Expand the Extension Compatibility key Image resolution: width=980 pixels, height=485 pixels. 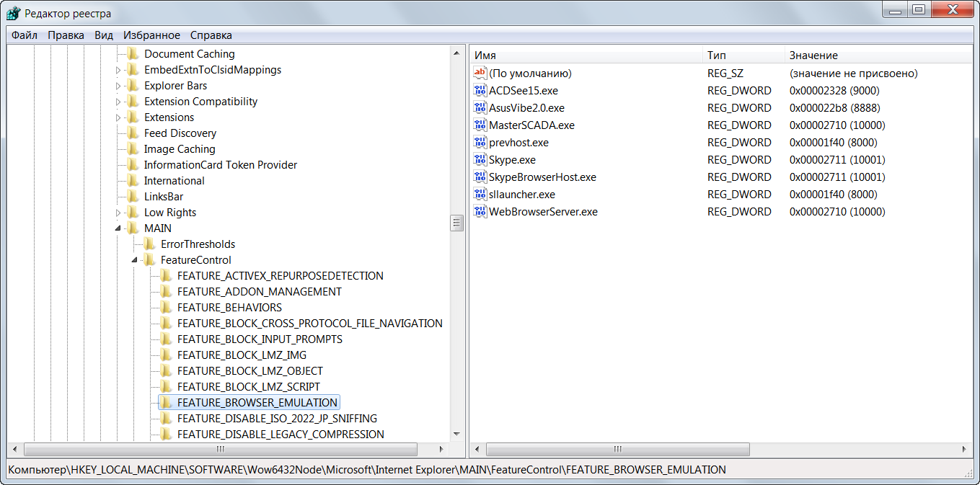(x=118, y=102)
